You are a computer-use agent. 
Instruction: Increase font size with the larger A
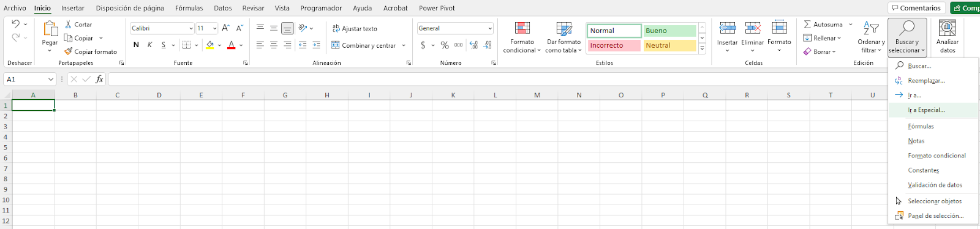point(225,28)
